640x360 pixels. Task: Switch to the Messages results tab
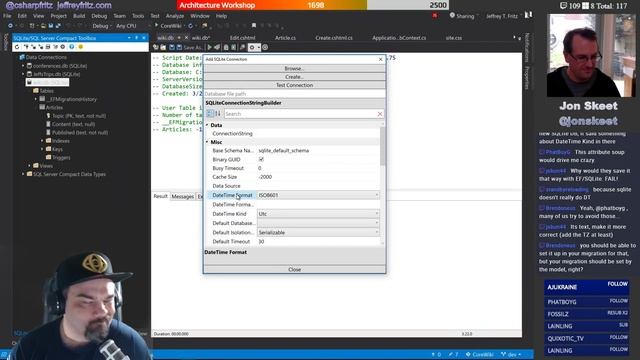pyautogui.click(x=182, y=196)
